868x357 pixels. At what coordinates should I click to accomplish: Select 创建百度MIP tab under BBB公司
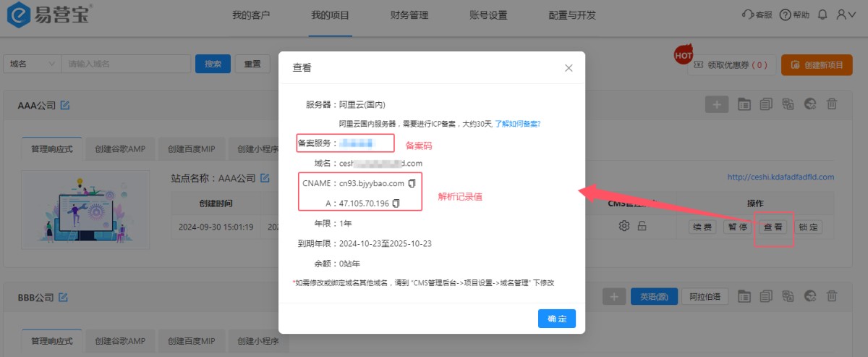point(191,340)
